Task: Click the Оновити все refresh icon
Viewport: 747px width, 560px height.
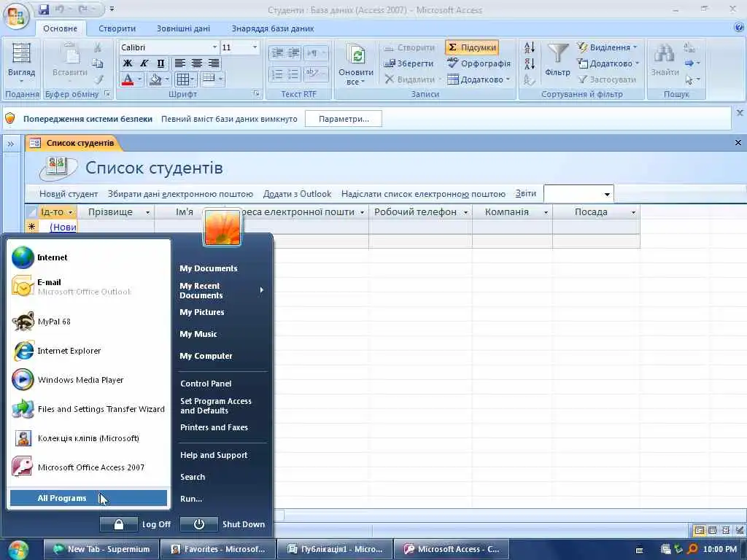Action: pos(356,55)
